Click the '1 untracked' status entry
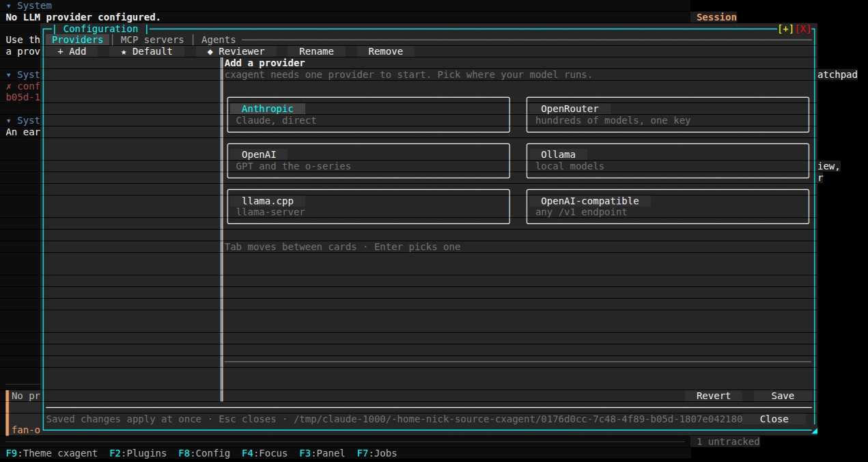 728,441
